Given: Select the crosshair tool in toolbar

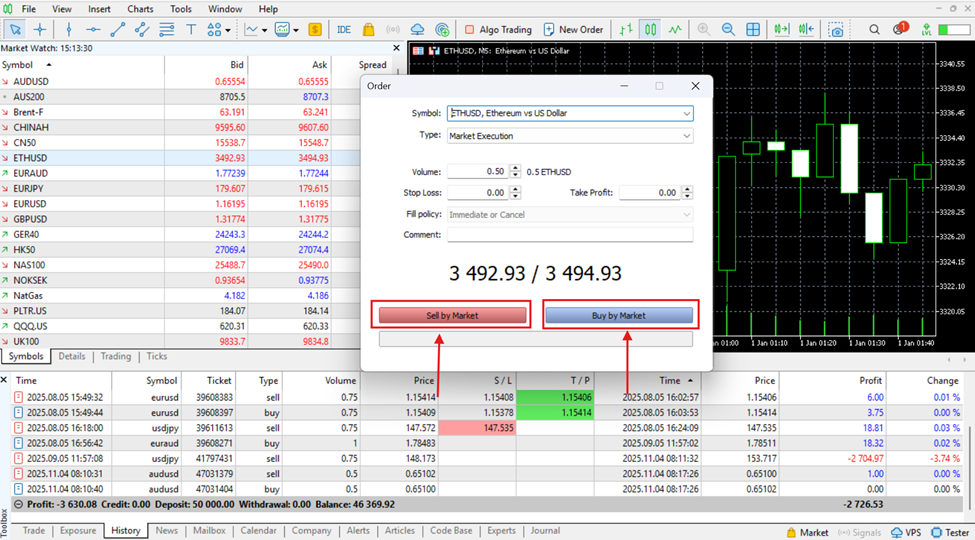Looking at the screenshot, I should (40, 29).
